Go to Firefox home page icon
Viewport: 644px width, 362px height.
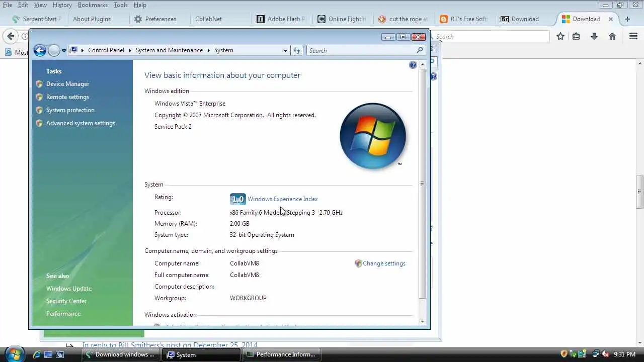point(612,36)
